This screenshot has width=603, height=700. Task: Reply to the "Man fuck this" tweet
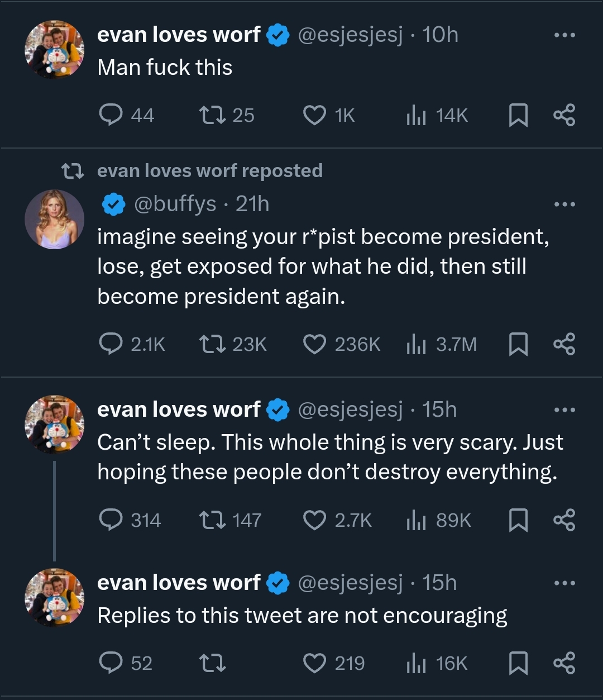point(111,115)
